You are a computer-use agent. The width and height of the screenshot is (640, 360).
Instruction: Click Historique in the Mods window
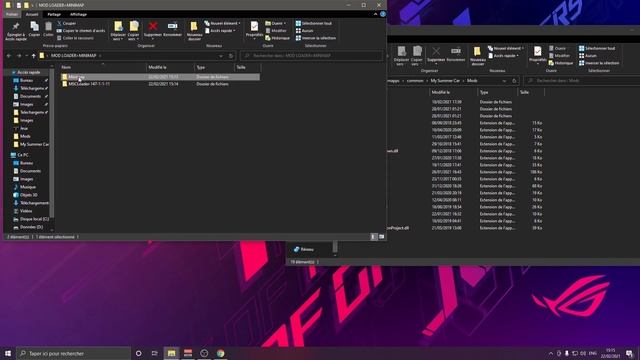click(561, 63)
